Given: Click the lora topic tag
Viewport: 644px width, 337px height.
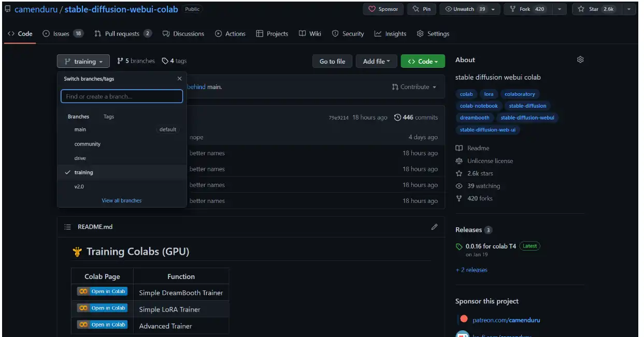Looking at the screenshot, I should coord(489,94).
